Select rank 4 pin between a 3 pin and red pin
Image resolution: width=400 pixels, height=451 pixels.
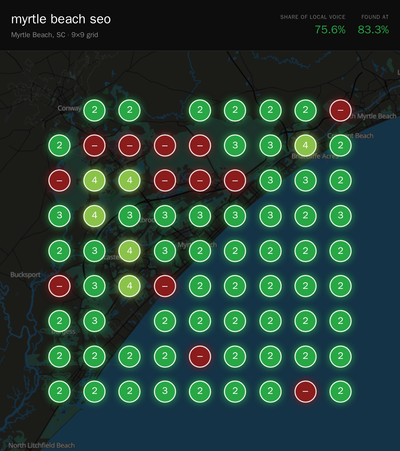[130, 286]
